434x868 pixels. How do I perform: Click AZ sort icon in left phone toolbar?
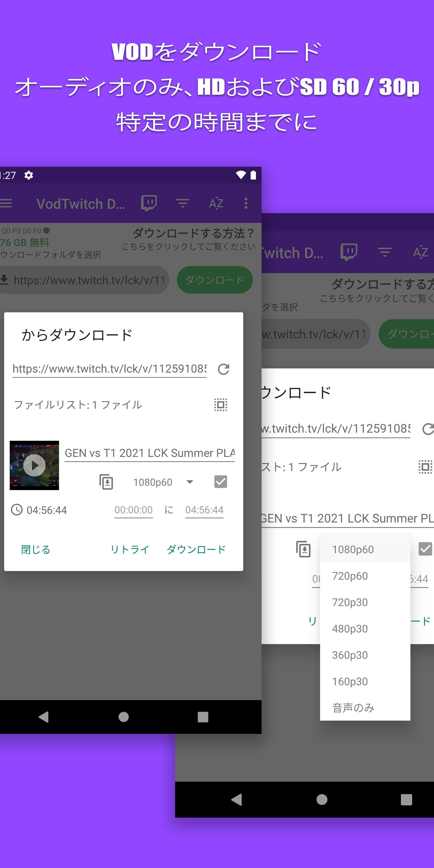coord(216,203)
